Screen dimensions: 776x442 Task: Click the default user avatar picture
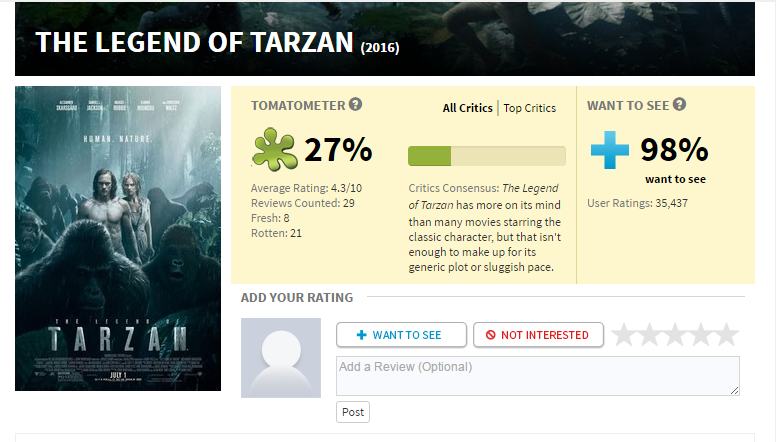pos(281,358)
